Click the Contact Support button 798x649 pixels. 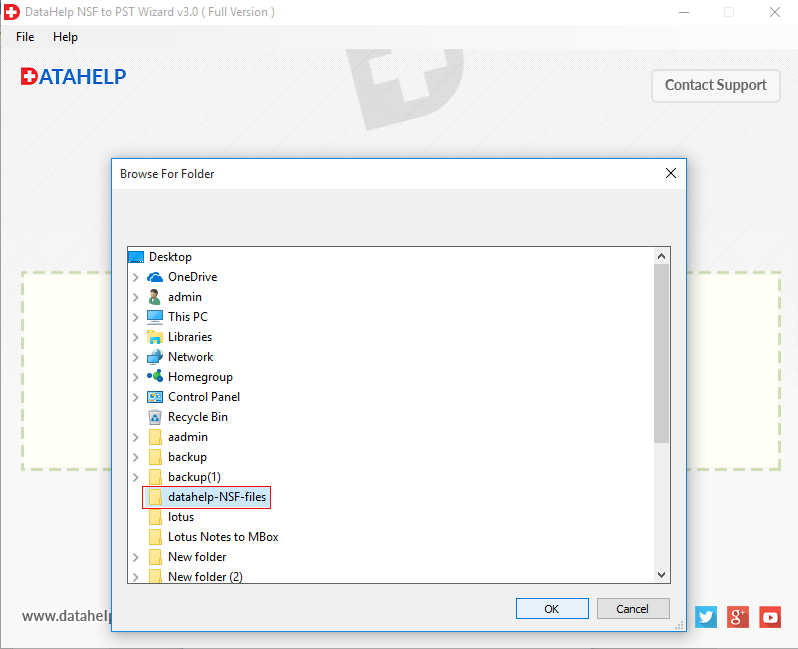[716, 86]
